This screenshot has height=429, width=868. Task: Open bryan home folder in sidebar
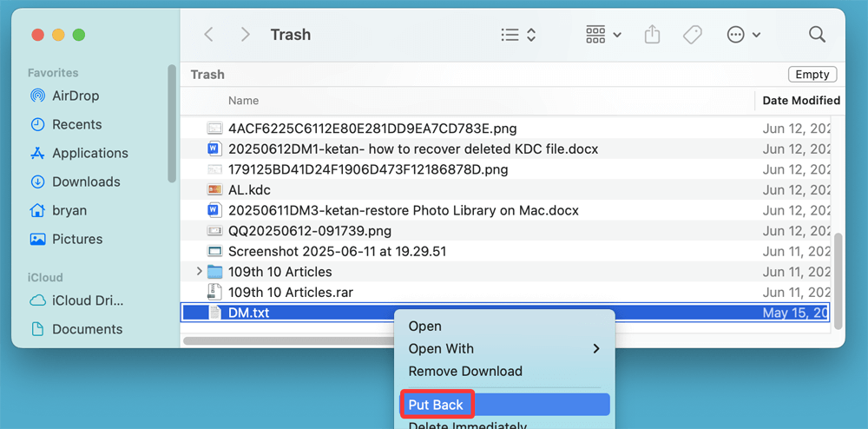coord(58,210)
